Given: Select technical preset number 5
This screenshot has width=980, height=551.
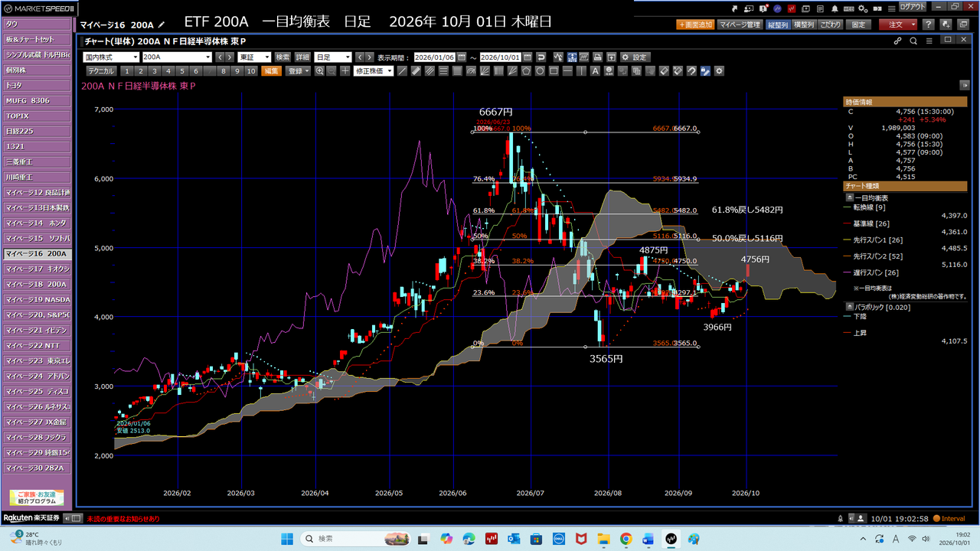Looking at the screenshot, I should [181, 71].
